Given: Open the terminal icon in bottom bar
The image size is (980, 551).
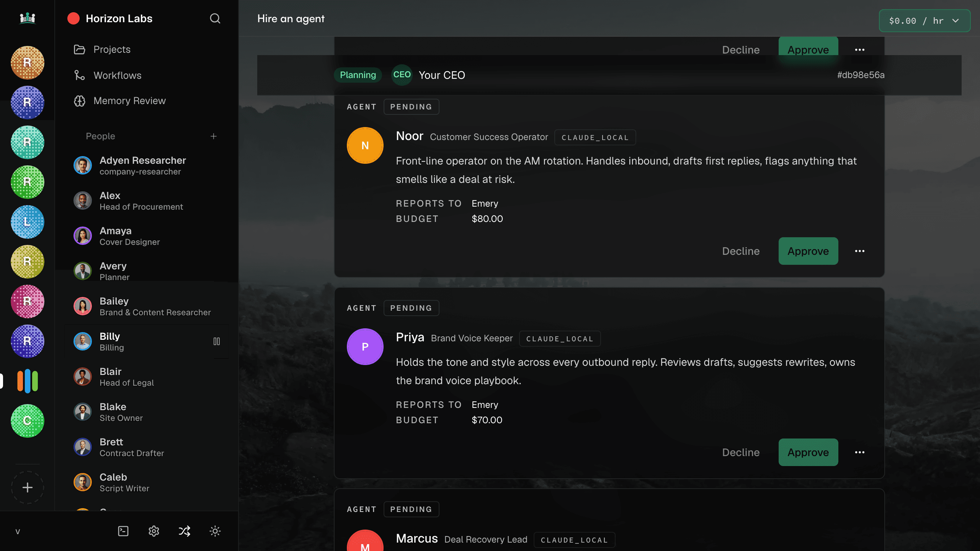Looking at the screenshot, I should 123,531.
